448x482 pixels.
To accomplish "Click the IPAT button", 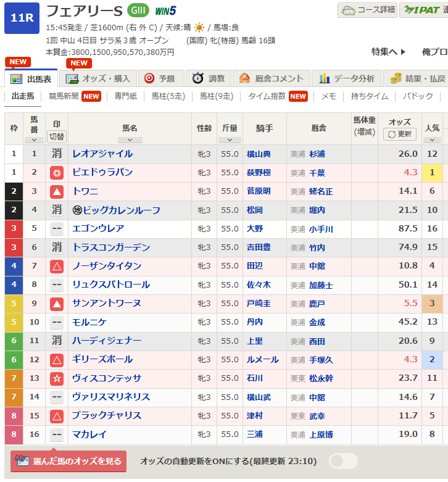I will click(x=424, y=10).
